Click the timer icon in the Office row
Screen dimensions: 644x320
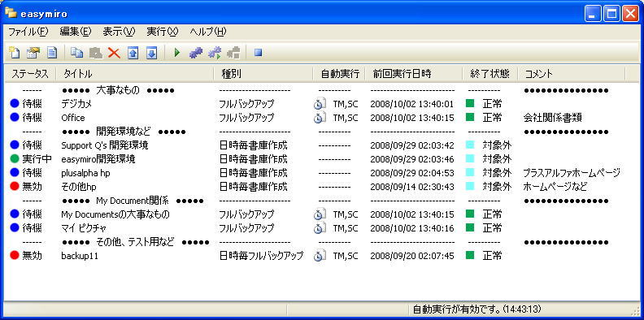pos(320,118)
